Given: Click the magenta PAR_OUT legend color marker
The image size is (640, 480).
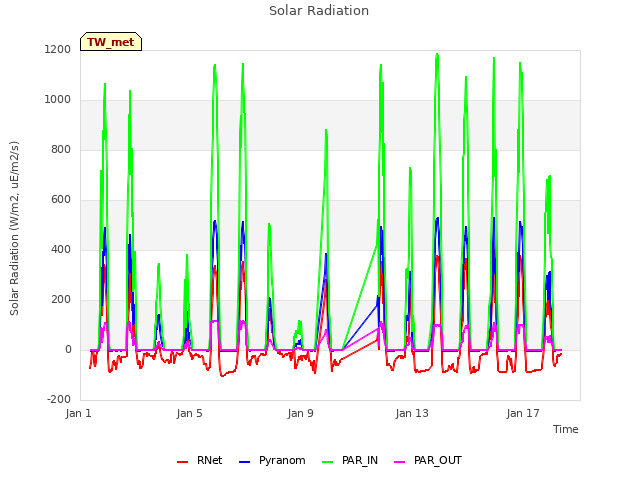Looking at the screenshot, I should (x=400, y=462).
